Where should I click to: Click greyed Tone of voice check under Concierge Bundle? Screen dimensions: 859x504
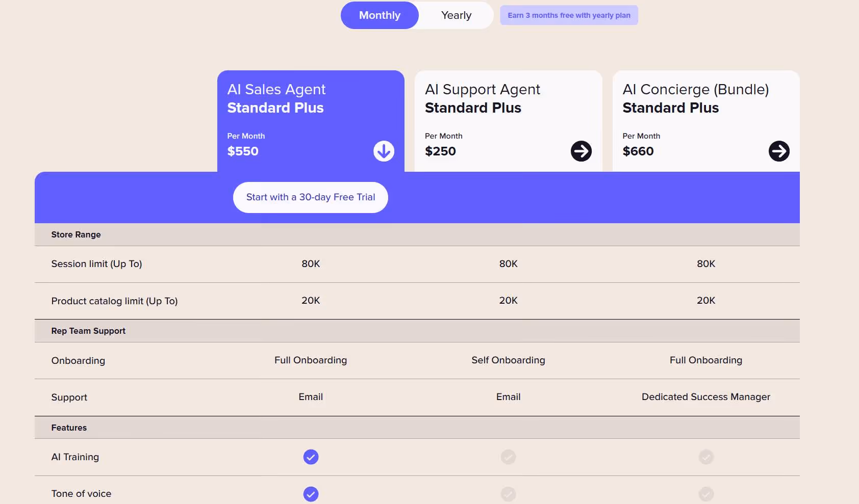[706, 494]
